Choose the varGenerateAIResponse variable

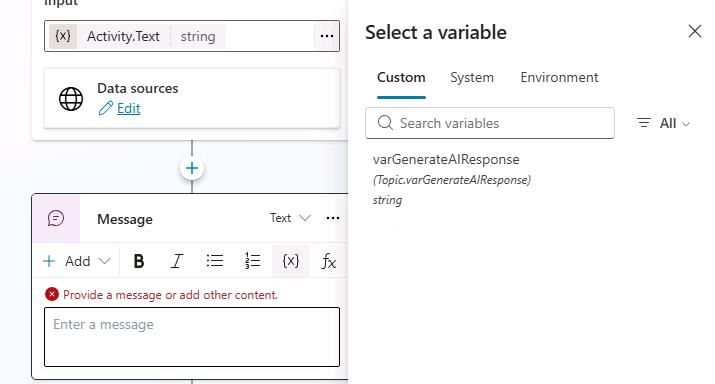click(452, 179)
